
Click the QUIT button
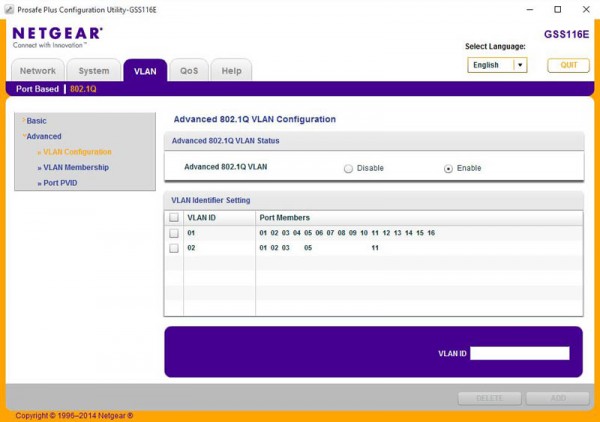click(568, 65)
